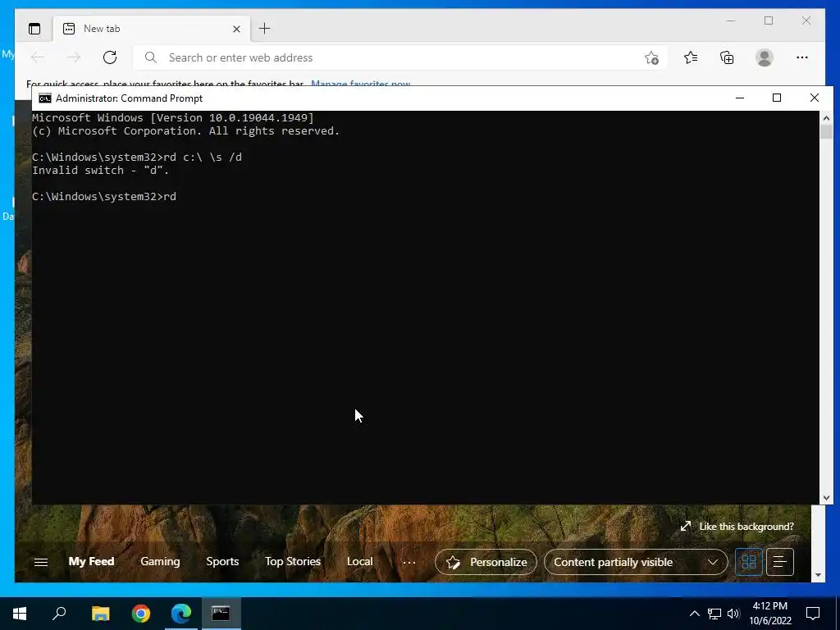The height and width of the screenshot is (630, 840).
Task: Open the Windows Start menu
Action: click(20, 614)
